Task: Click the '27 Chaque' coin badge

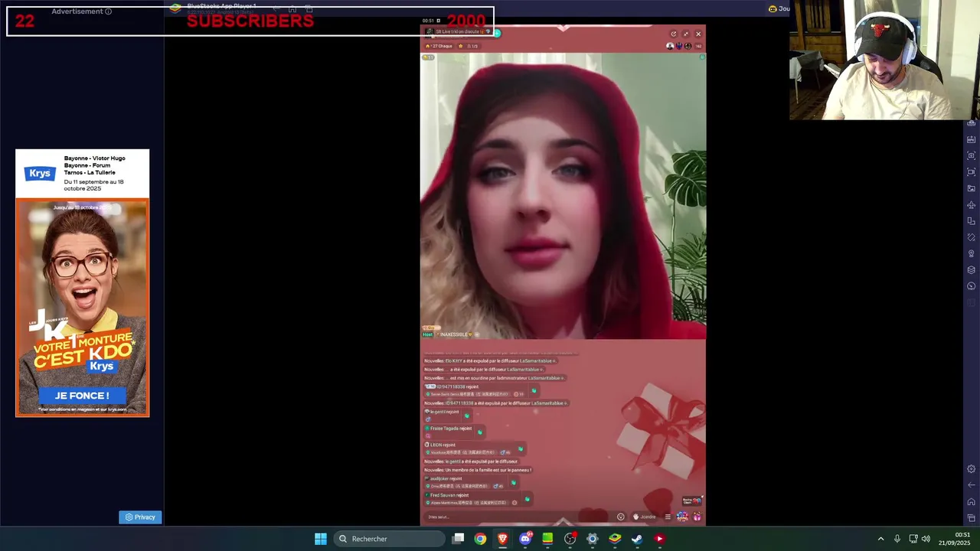Action: pyautogui.click(x=439, y=46)
